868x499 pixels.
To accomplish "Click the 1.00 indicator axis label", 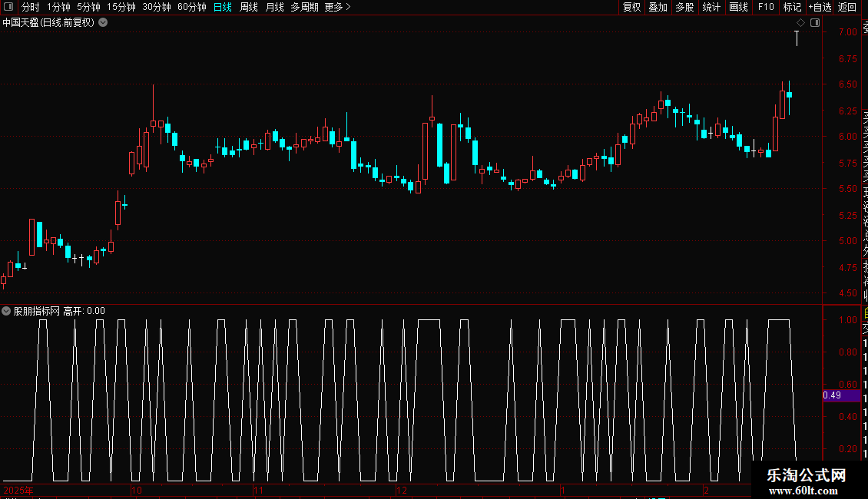I will (x=847, y=320).
